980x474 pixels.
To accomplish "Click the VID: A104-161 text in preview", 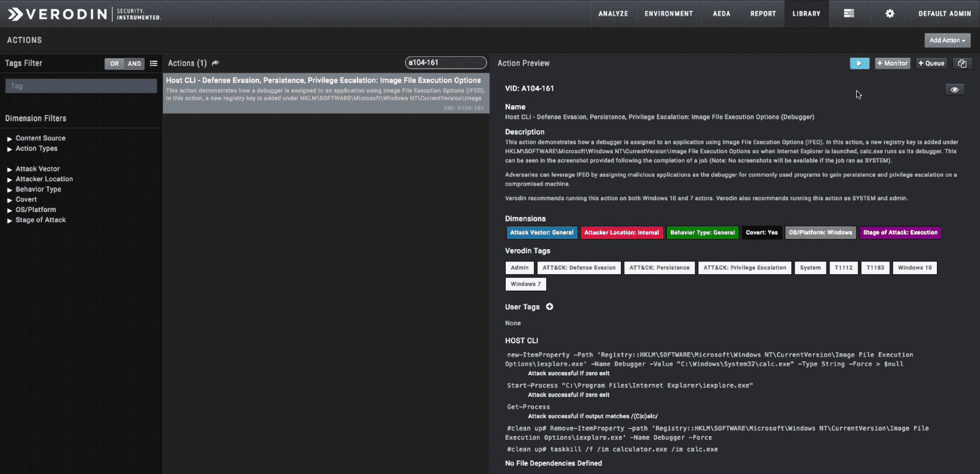I will (530, 89).
